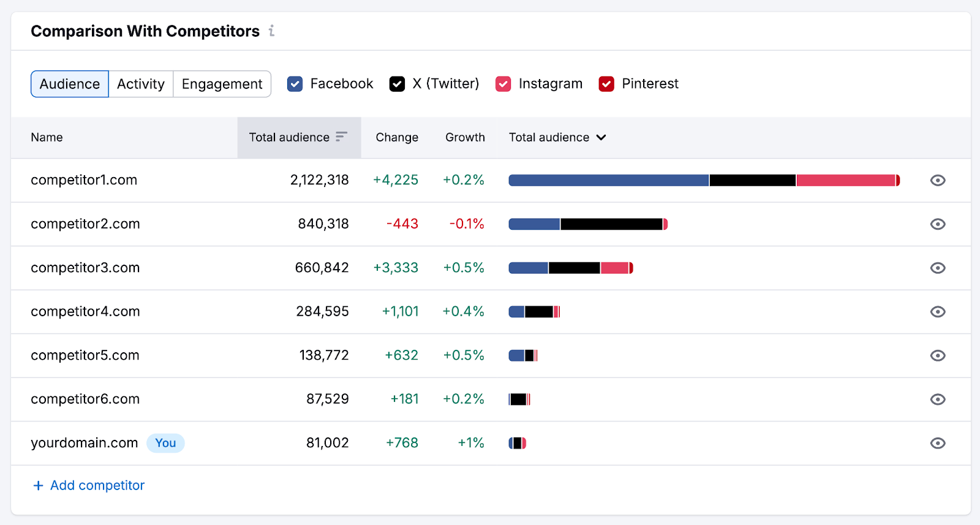
Task: Hide competitor2.com using its eye icon
Action: [x=938, y=224]
